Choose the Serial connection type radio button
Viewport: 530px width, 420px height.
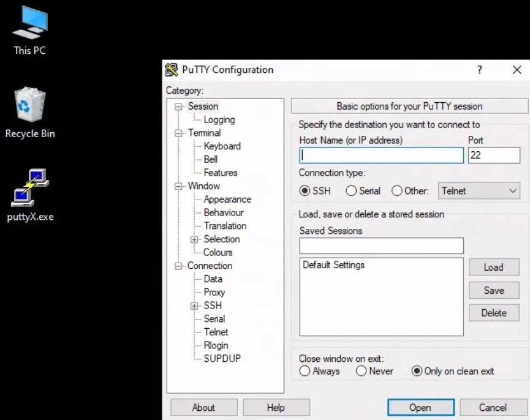(x=351, y=191)
